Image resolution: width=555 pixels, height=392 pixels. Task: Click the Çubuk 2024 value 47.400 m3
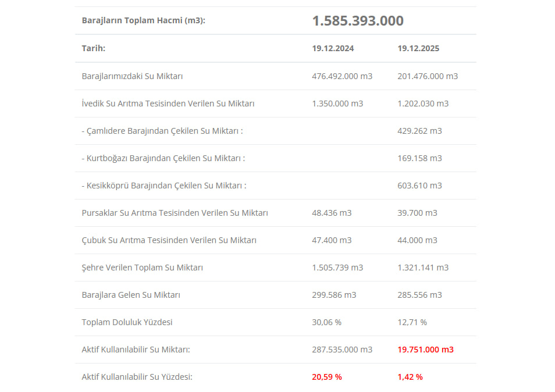coord(332,240)
